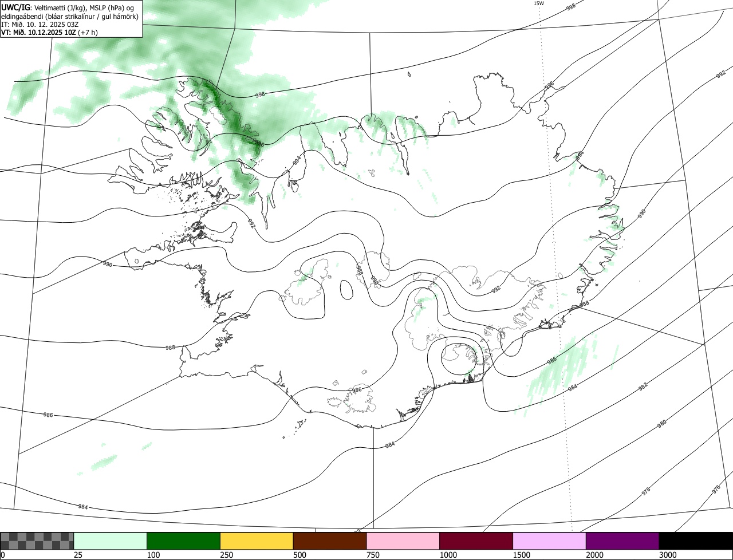
Task: Select the light green 25–100 legend swatch
Action: (x=111, y=541)
